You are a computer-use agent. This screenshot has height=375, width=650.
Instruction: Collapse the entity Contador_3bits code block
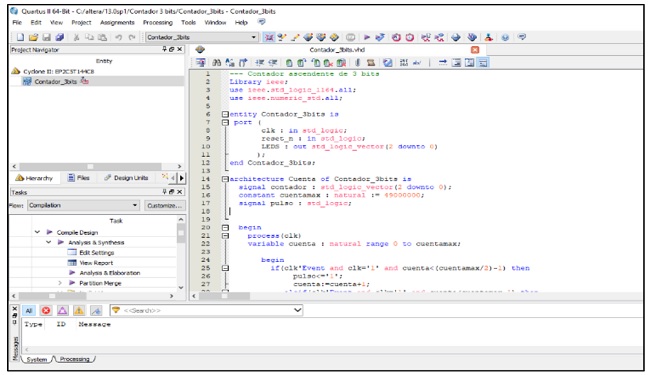[x=225, y=114]
